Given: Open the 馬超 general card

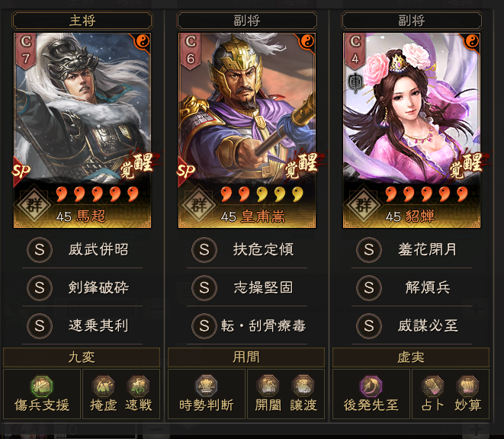Looking at the screenshot, I should click(x=82, y=130).
